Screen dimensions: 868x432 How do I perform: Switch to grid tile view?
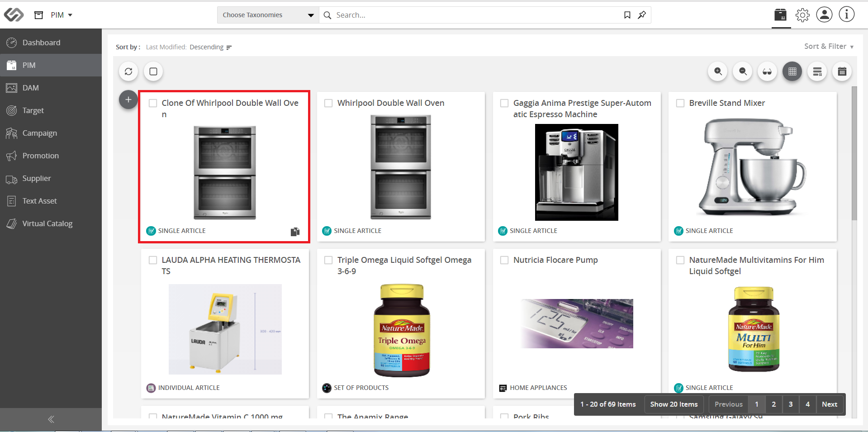[792, 71]
